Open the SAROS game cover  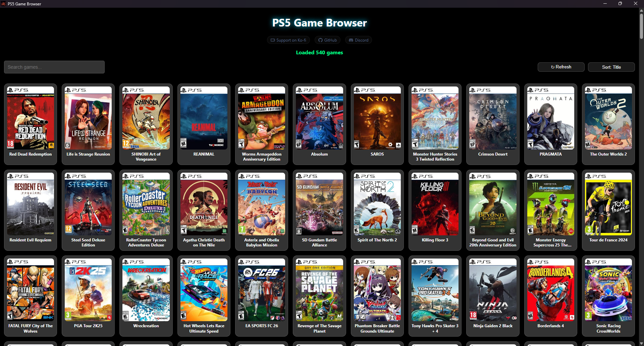click(377, 118)
